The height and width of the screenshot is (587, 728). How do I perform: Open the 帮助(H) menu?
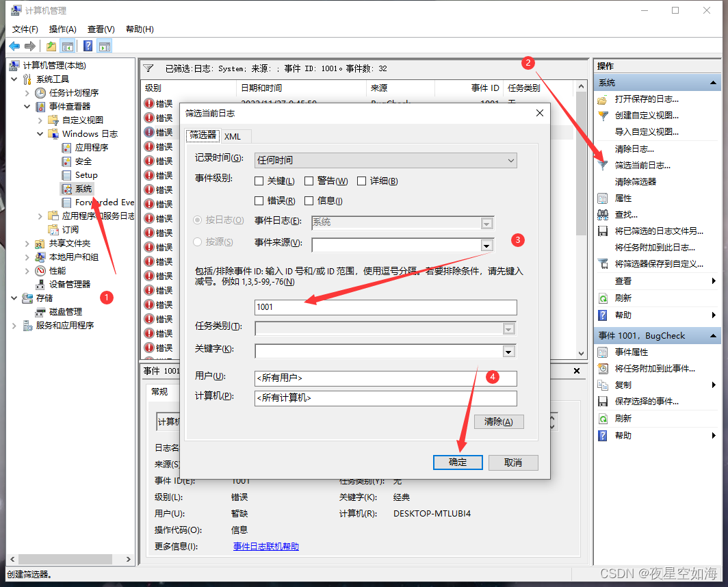point(140,29)
